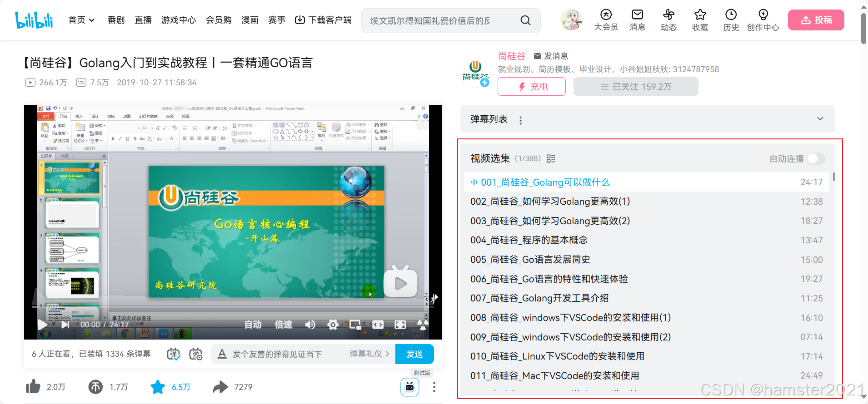
Task: Select episode 002_如何学习Golang更高效(1)
Action: 647,202
